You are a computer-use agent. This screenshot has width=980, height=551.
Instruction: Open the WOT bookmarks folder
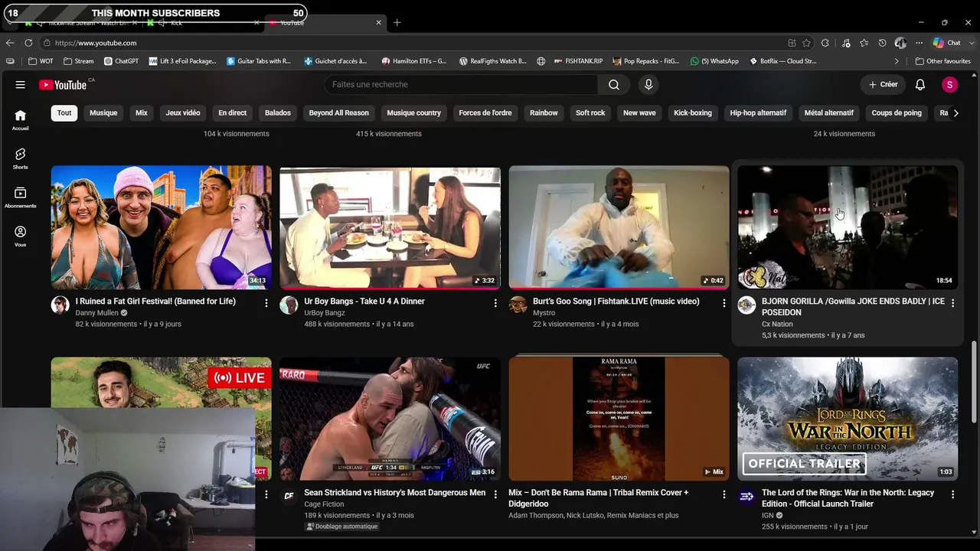pos(41,61)
